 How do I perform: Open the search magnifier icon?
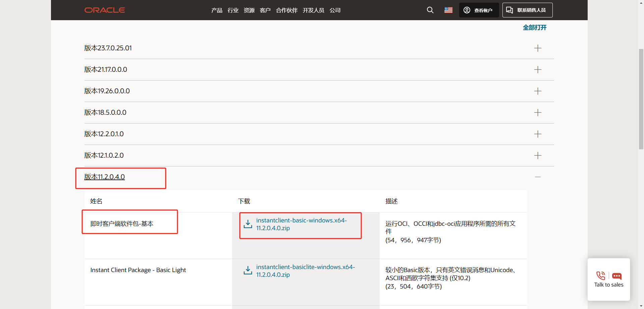coord(430,10)
